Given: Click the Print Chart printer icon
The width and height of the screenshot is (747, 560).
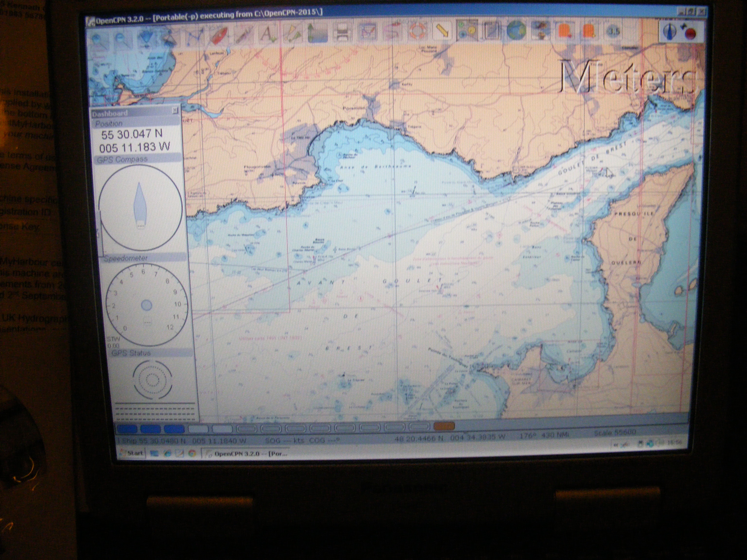Looking at the screenshot, I should click(x=342, y=32).
